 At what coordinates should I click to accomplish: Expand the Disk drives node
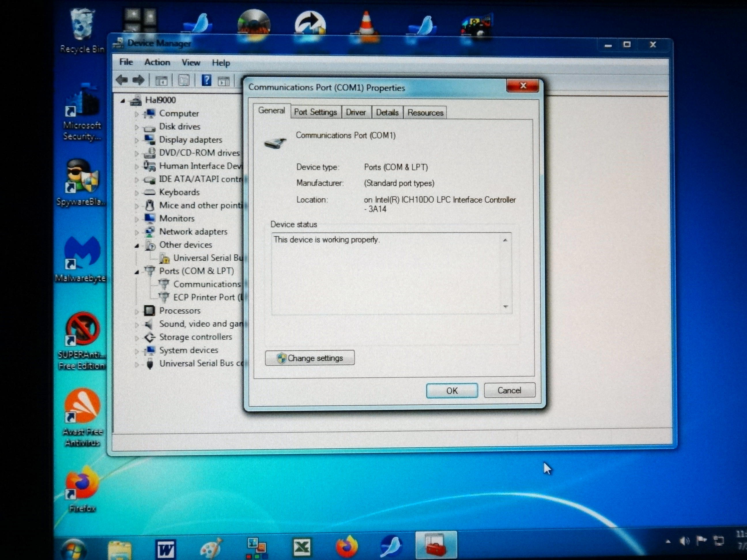(x=136, y=127)
